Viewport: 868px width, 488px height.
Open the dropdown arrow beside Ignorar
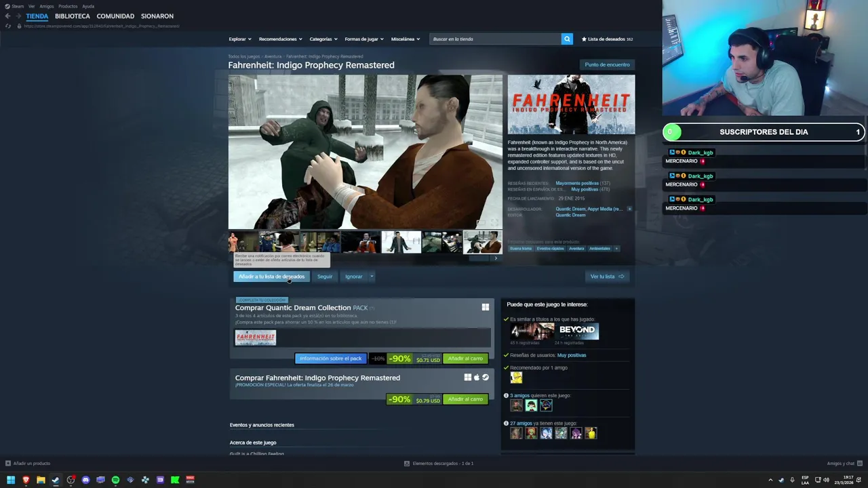(x=372, y=277)
